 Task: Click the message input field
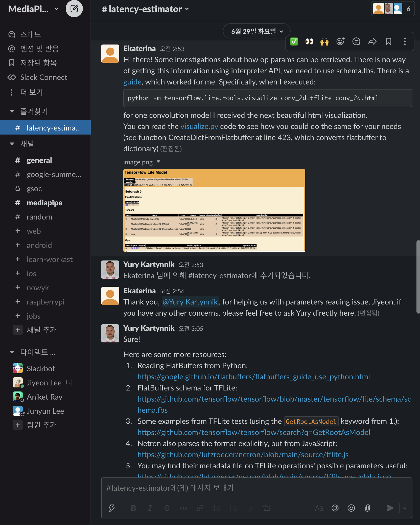256,488
